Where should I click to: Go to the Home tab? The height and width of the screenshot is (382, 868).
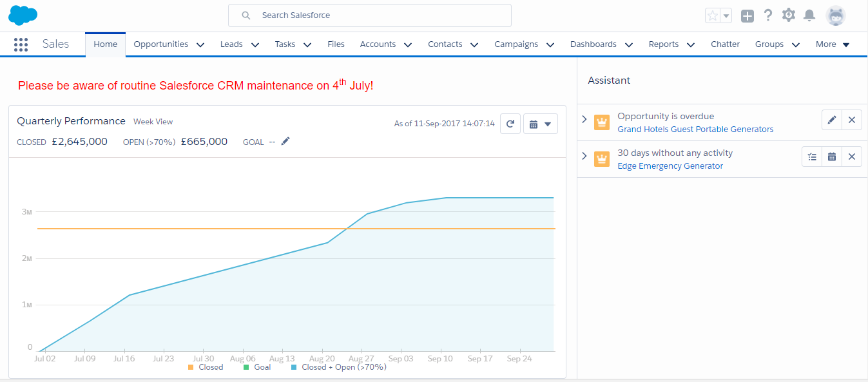106,44
